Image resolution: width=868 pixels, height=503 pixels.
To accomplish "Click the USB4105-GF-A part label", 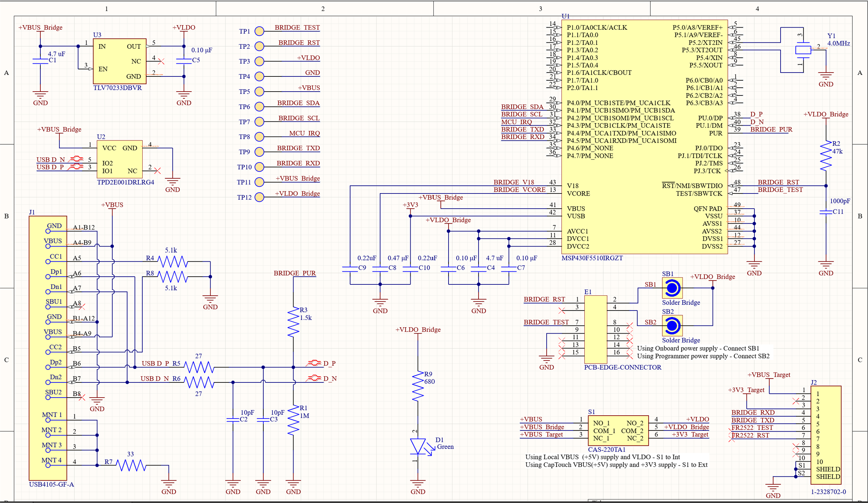I will [x=52, y=485].
